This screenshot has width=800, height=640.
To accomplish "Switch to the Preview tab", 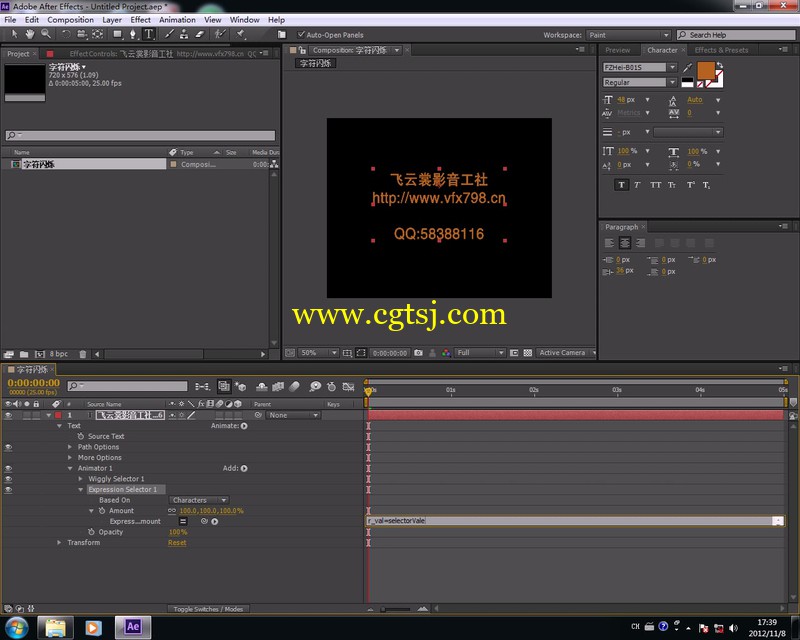I will coord(617,50).
